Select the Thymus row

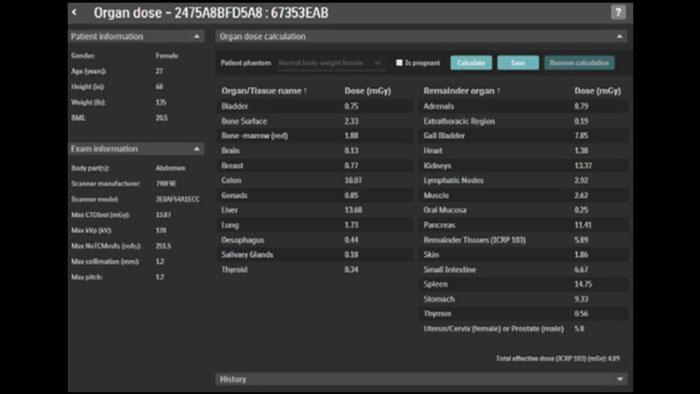pyautogui.click(x=524, y=314)
